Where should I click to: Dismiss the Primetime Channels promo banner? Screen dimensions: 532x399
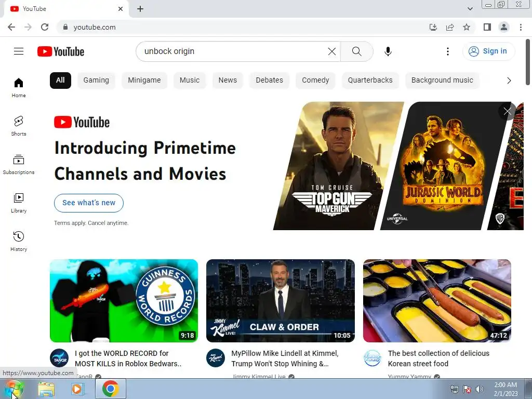click(507, 111)
